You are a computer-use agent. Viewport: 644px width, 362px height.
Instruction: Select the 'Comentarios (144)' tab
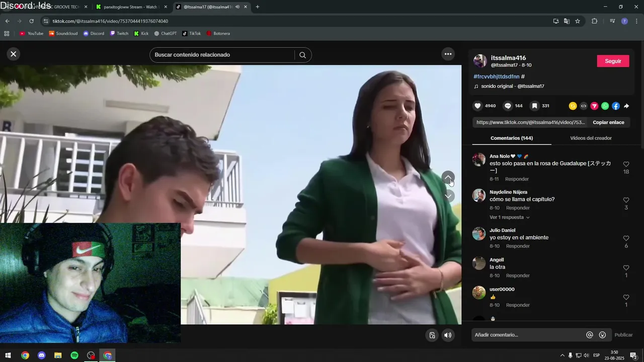[x=512, y=138]
